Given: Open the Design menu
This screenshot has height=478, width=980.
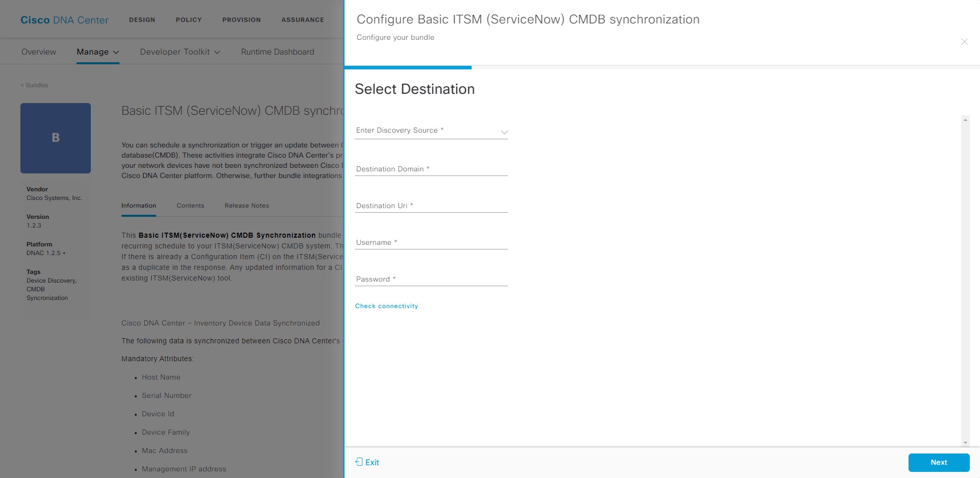Looking at the screenshot, I should 142,20.
